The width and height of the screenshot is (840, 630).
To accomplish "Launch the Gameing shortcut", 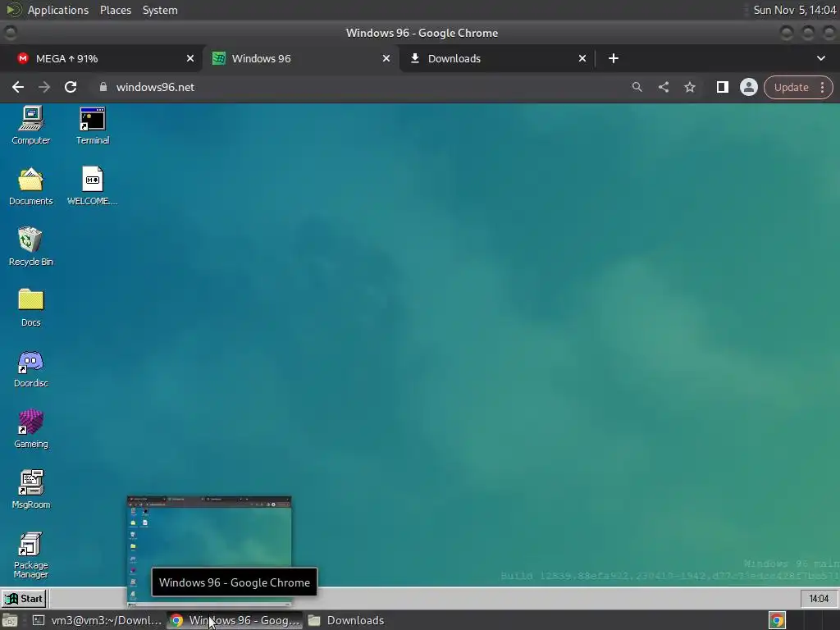I will (x=30, y=428).
